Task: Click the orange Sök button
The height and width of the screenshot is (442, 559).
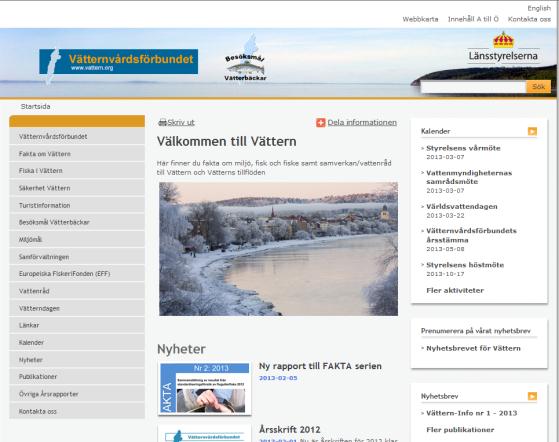Action: (x=538, y=87)
